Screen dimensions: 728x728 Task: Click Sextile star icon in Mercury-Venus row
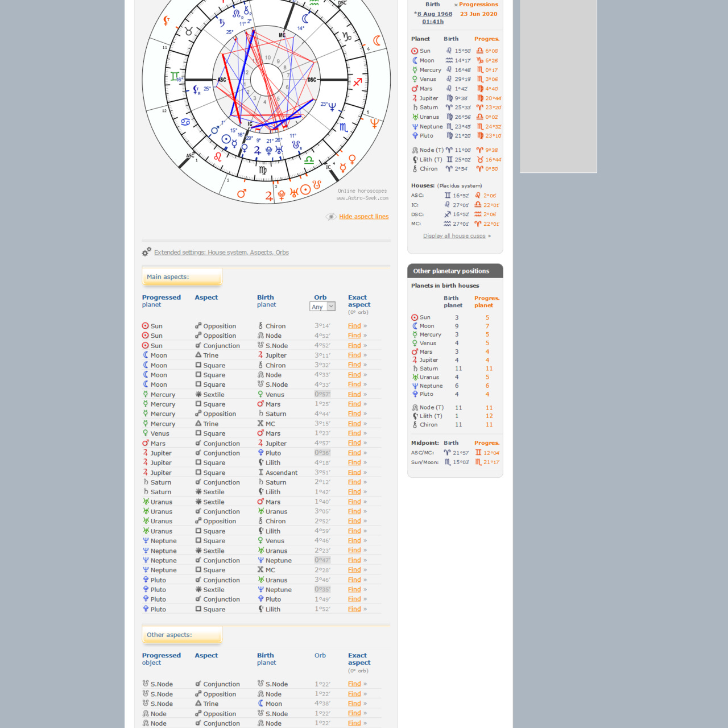[x=198, y=394]
